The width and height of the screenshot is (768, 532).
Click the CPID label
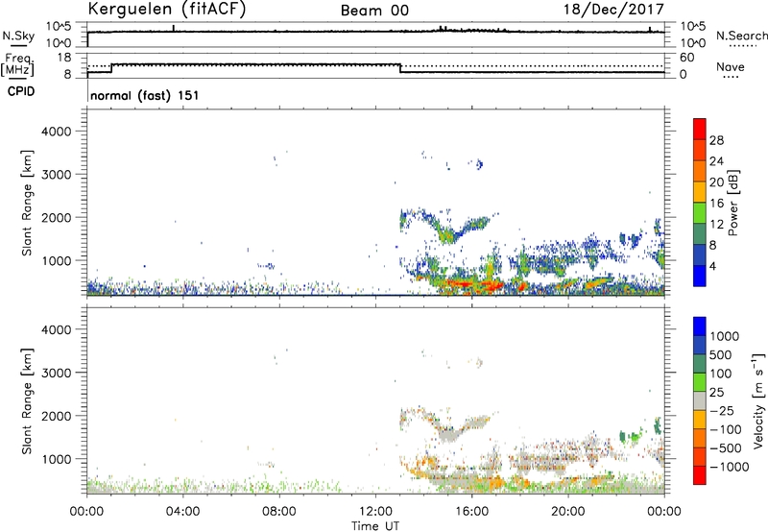click(x=21, y=91)
